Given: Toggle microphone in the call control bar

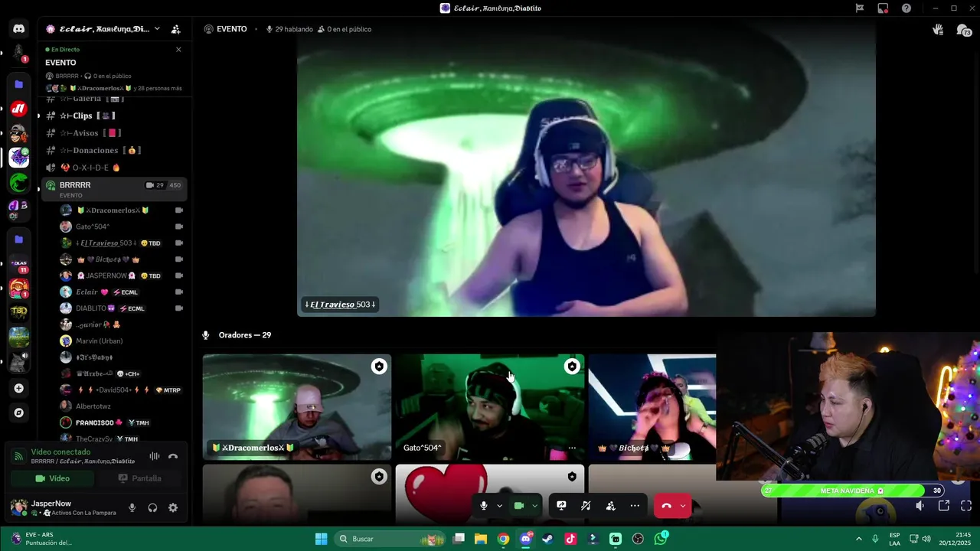Looking at the screenshot, I should (484, 506).
